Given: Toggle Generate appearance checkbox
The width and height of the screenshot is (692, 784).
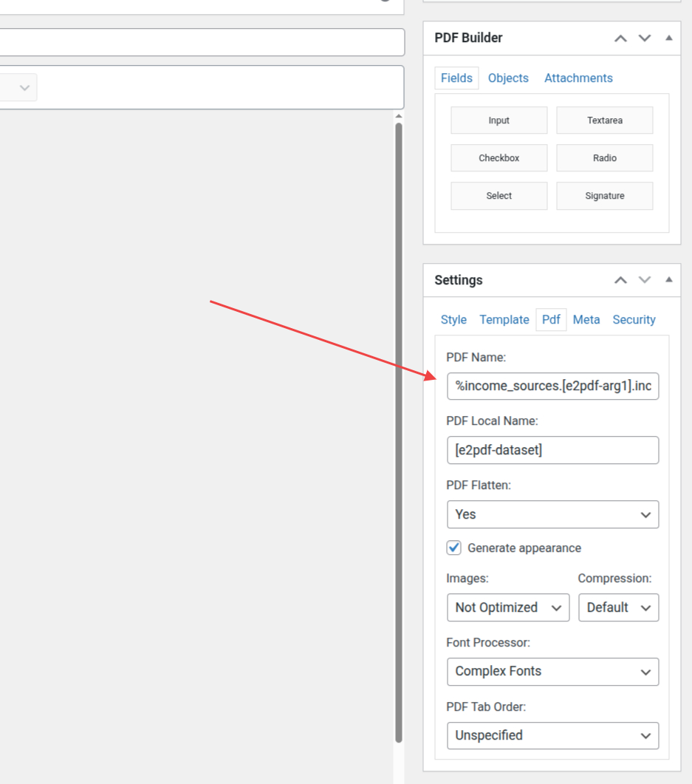Looking at the screenshot, I should coord(454,548).
